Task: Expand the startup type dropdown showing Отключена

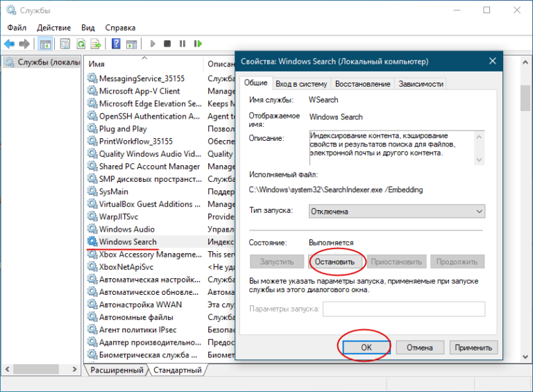Action: click(x=397, y=211)
